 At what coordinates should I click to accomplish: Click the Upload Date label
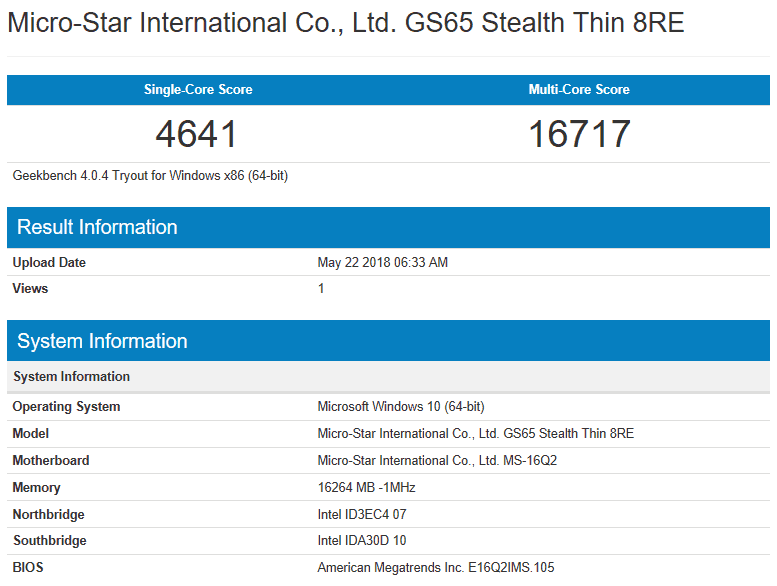pos(49,263)
